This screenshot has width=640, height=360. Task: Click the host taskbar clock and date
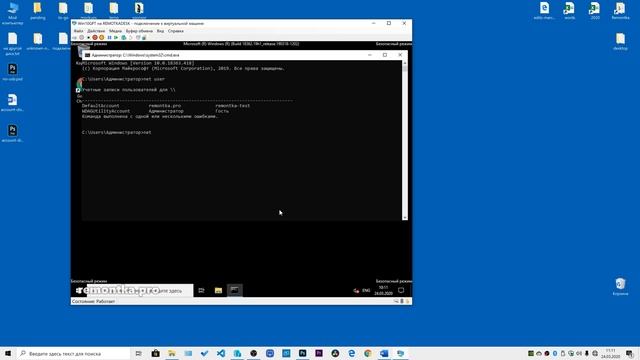coord(611,353)
